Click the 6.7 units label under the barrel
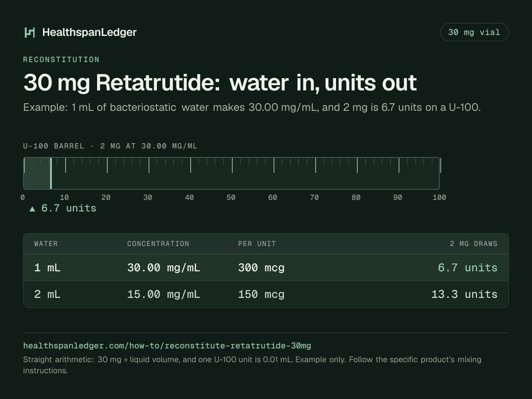 point(69,208)
